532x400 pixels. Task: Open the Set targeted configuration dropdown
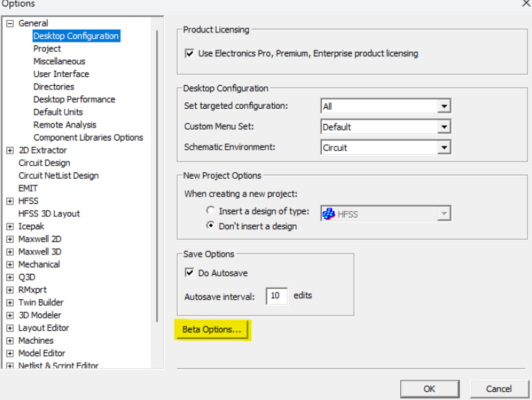[444, 107]
